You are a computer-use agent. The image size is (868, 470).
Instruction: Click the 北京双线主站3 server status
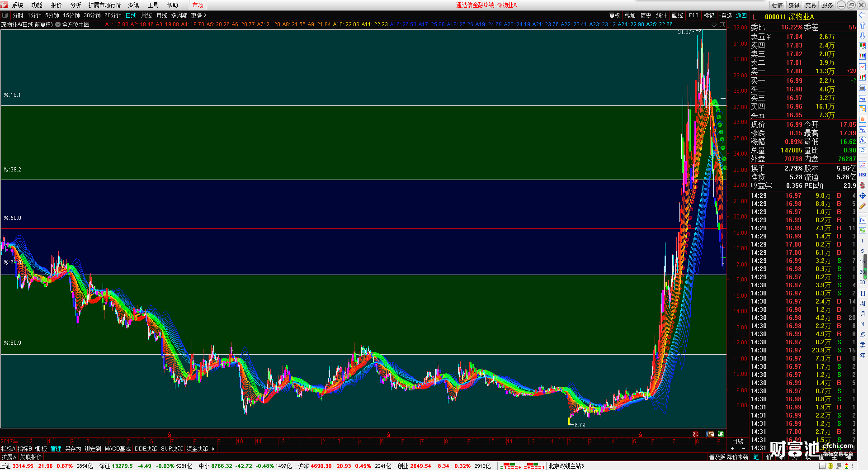(566, 466)
